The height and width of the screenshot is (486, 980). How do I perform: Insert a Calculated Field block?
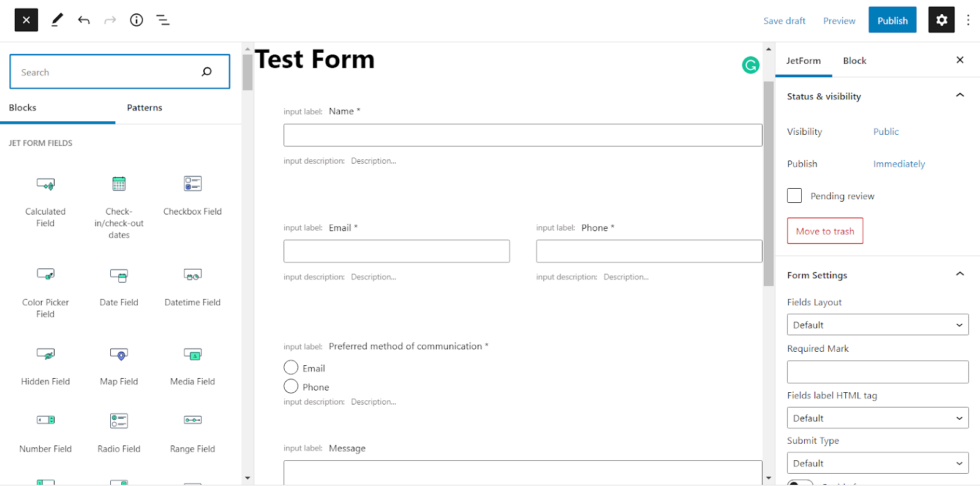pos(45,200)
